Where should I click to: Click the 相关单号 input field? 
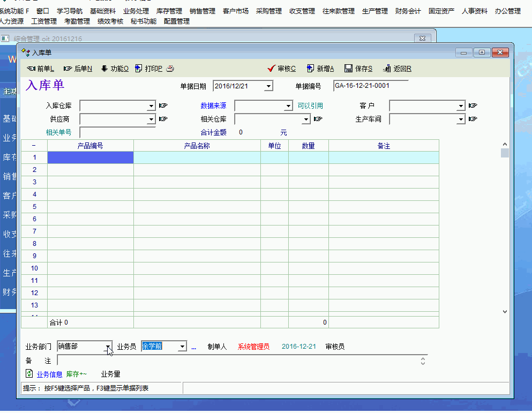117,132
